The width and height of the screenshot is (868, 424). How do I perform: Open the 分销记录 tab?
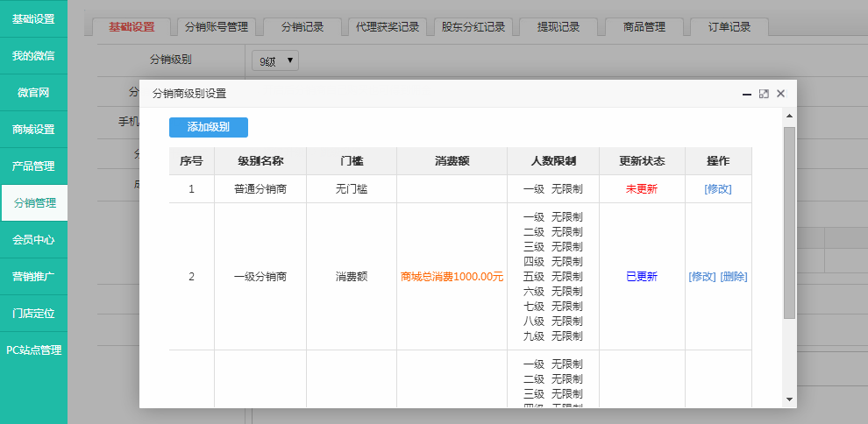pos(302,27)
